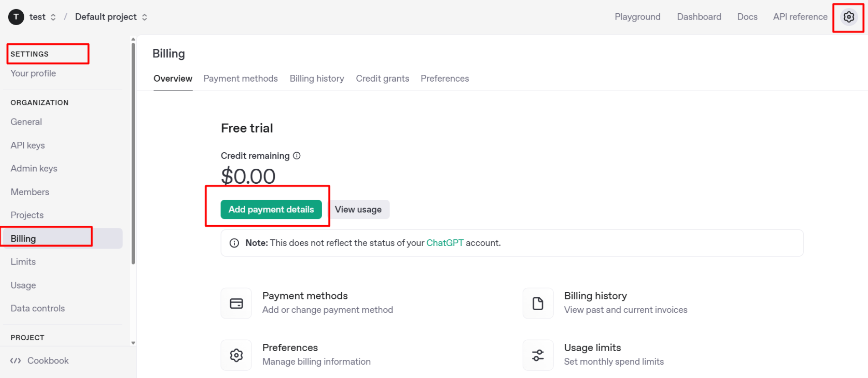Expand the test organization switcher
The image size is (868, 378).
point(53,17)
